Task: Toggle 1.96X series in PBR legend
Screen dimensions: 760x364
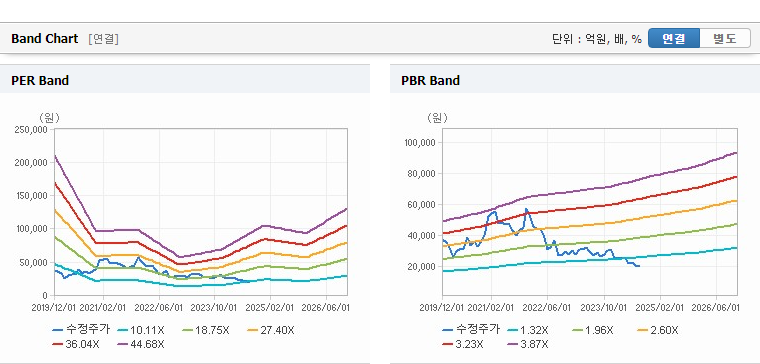Action: pos(593,330)
